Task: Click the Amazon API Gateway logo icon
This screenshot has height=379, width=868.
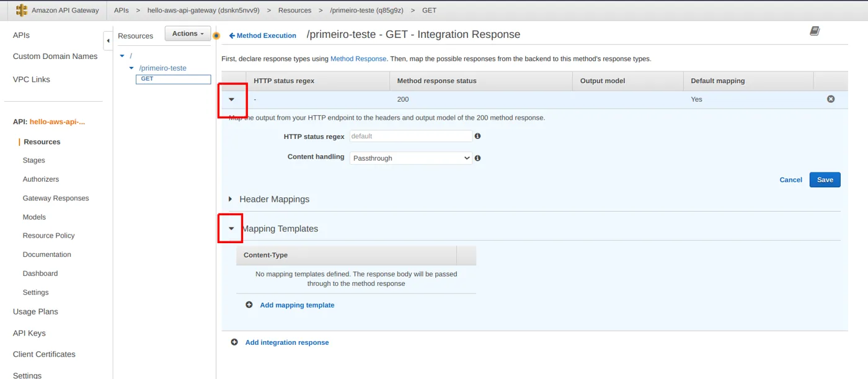Action: [x=22, y=11]
